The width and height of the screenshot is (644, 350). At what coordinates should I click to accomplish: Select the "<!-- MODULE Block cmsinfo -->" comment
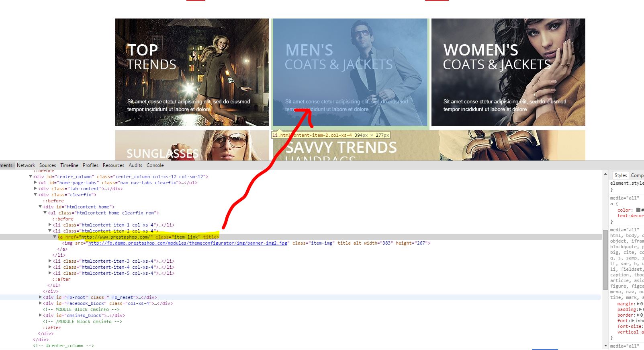pos(81,309)
